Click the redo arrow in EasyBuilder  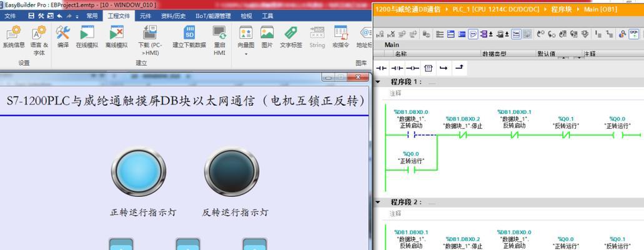(69, 16)
